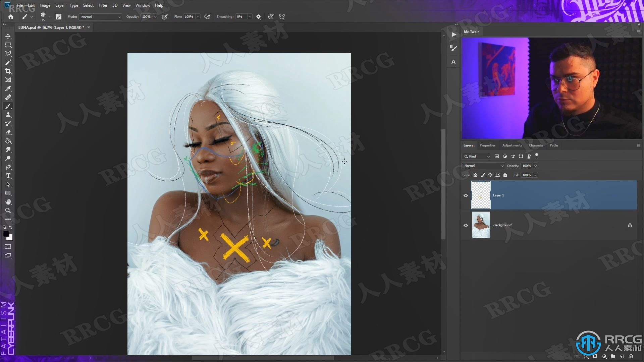The width and height of the screenshot is (644, 362).
Task: Select the History Brush tool
Action: [8, 123]
